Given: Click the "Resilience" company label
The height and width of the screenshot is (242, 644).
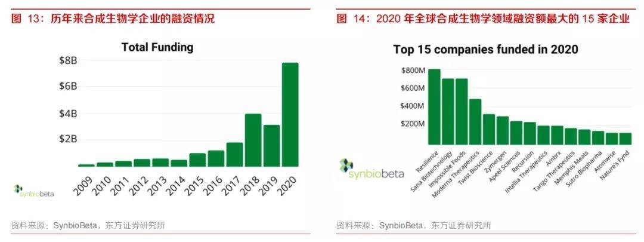Looking at the screenshot, I should pos(428,161).
